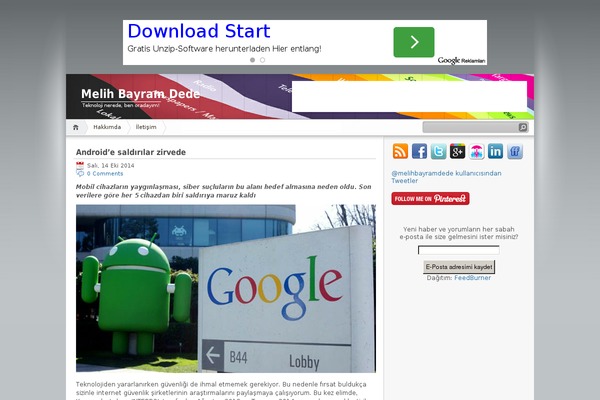The width and height of the screenshot is (600, 400).
Task: Open the FriendFeed social icon
Action: [x=515, y=152]
